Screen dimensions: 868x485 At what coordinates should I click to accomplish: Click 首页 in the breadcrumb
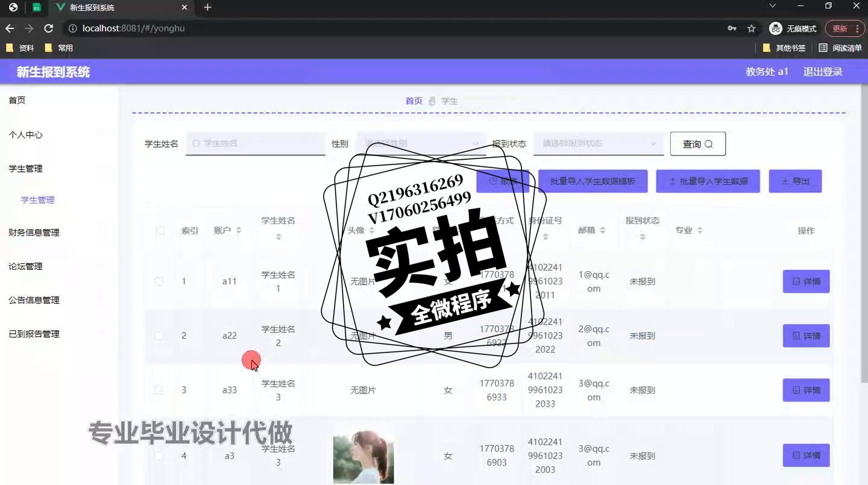click(414, 101)
